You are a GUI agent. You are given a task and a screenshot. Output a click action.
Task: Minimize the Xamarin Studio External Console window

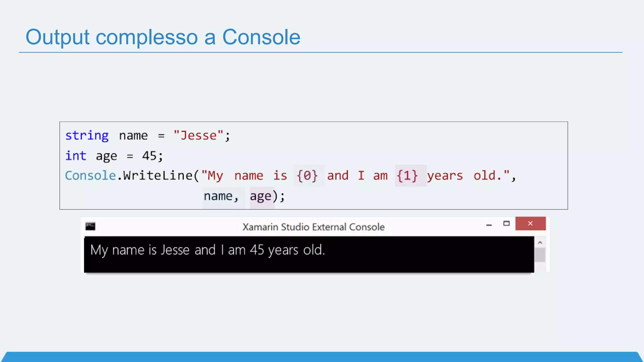click(x=489, y=225)
